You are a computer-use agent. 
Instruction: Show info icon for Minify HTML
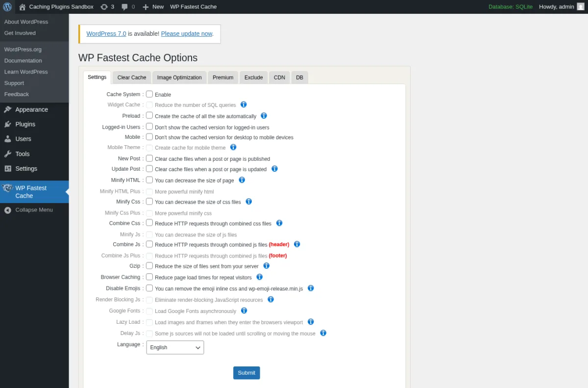(x=242, y=180)
